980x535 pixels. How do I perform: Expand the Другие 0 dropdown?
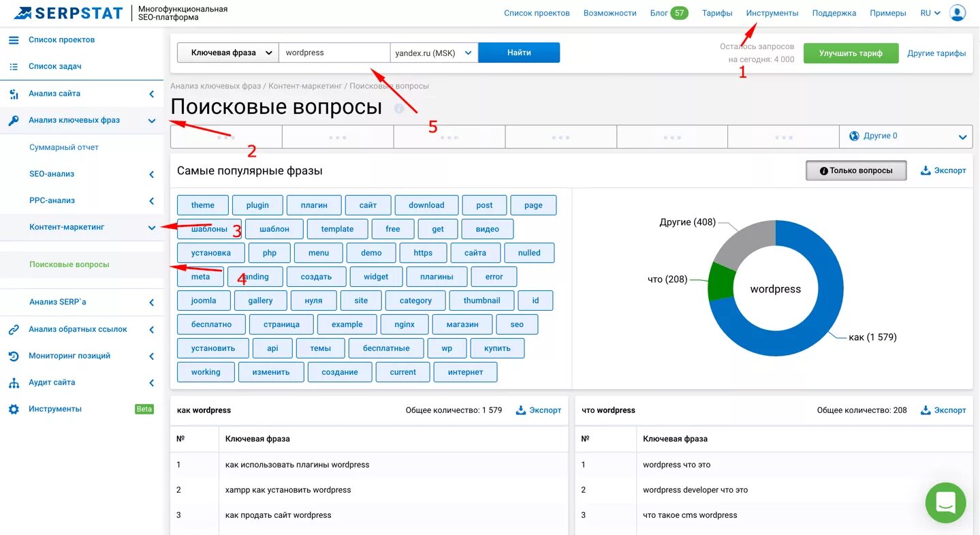coord(906,136)
